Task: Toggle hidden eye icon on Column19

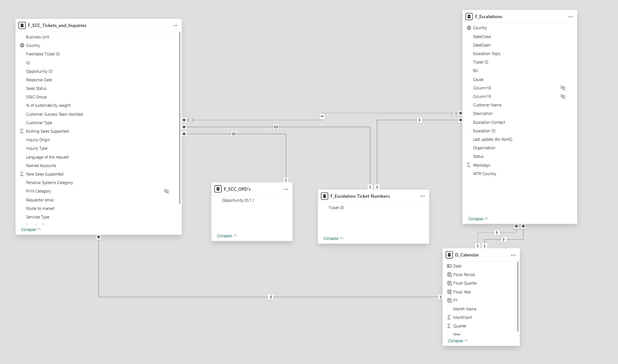Action: click(x=563, y=96)
